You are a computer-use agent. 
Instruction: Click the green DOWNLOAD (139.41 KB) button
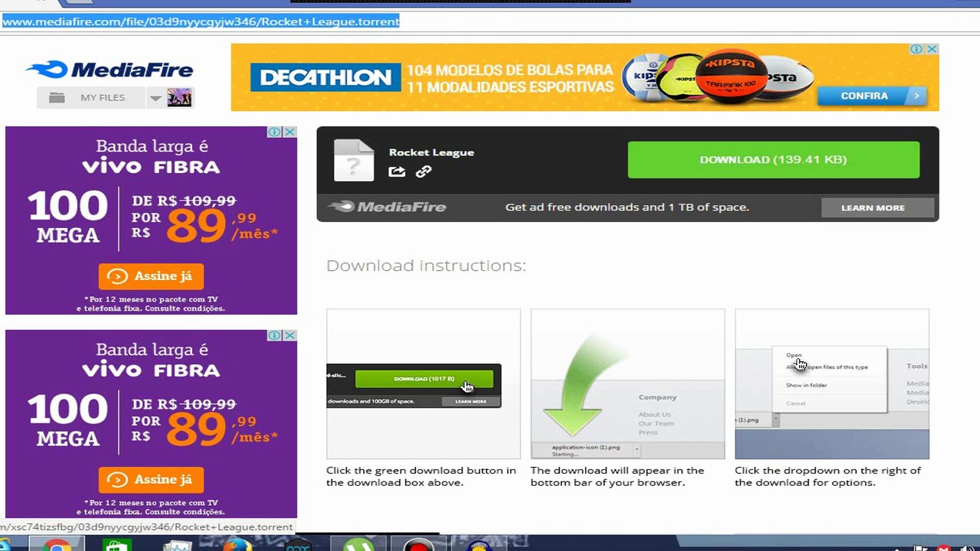click(x=773, y=160)
